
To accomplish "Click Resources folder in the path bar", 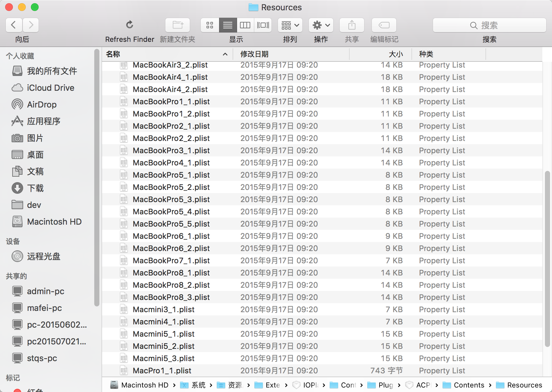I will (519, 385).
